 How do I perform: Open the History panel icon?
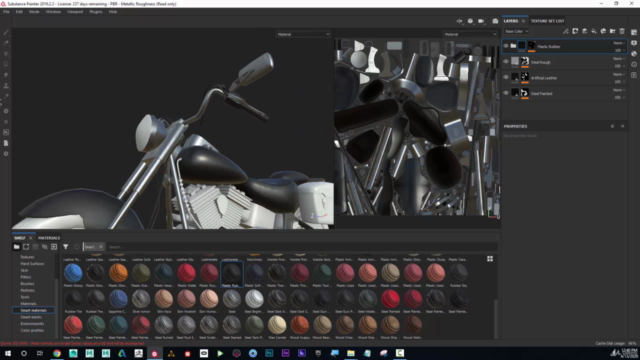634,64
